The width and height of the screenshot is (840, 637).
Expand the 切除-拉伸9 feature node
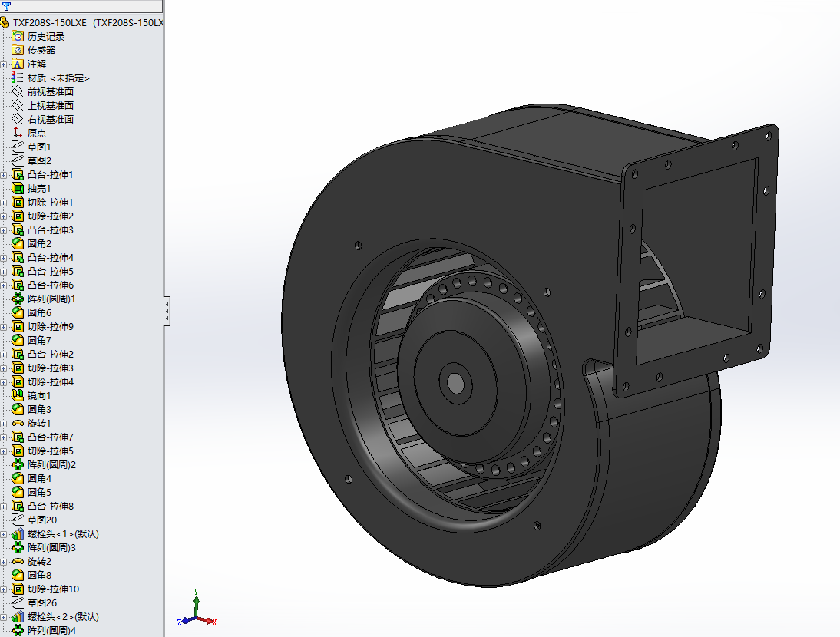coord(4,327)
